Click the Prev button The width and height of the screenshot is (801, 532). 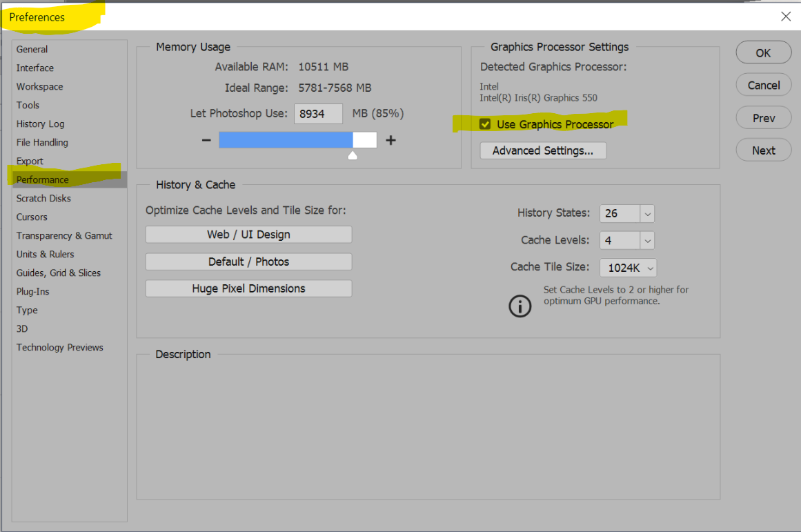coord(764,118)
